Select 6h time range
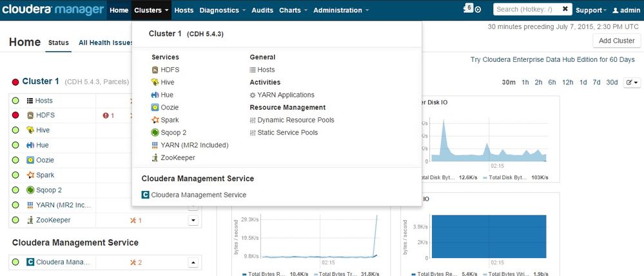 pos(552,83)
